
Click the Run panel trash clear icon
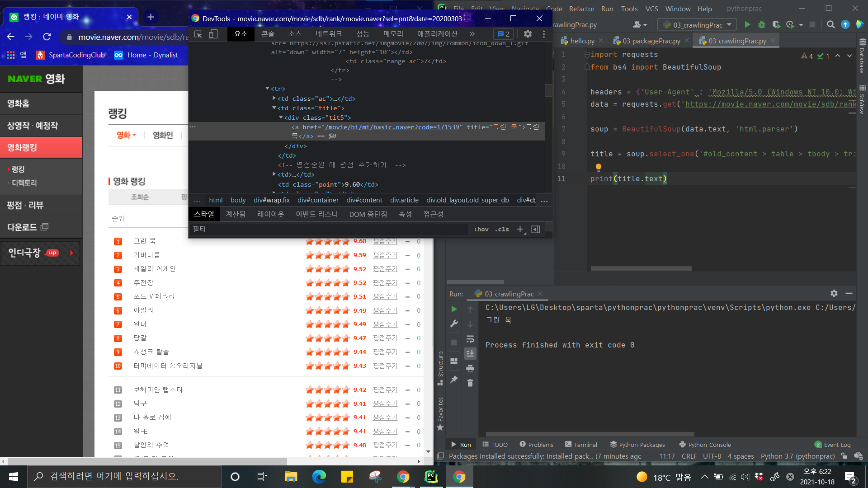tap(470, 383)
